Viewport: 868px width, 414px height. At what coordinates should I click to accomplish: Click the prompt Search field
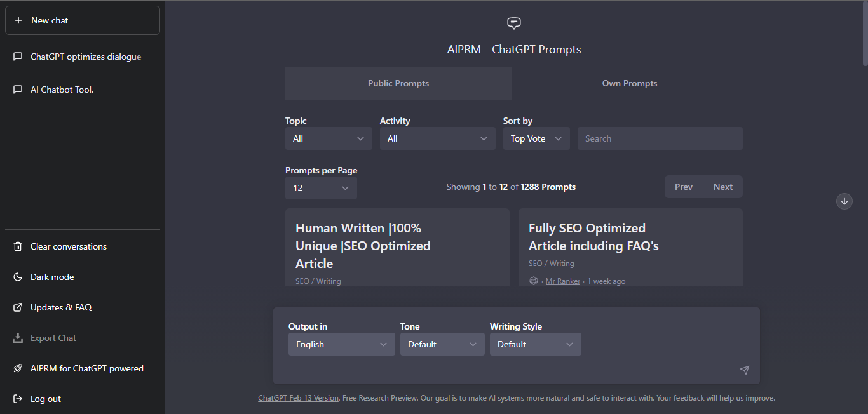coord(660,138)
